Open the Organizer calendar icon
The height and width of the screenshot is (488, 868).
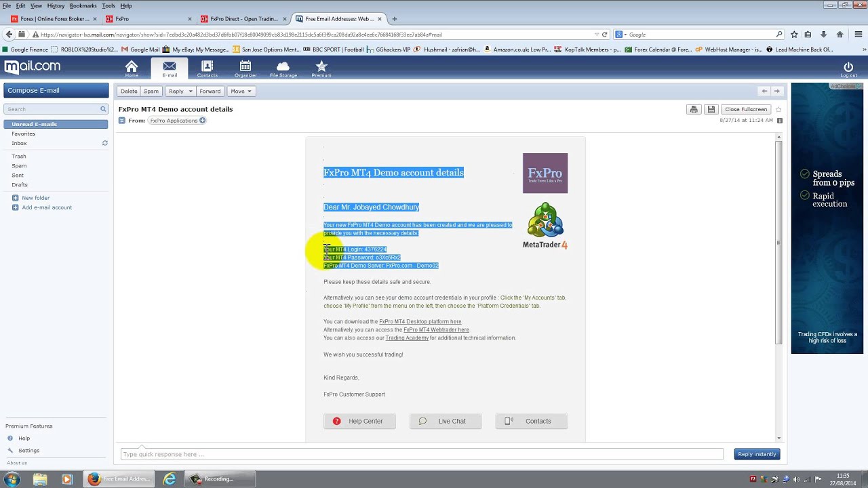point(245,68)
